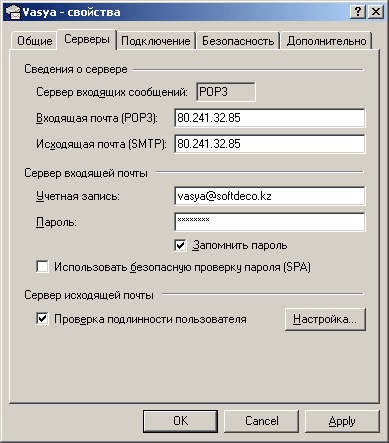
Task: Close the Vasya properties dialog
Action: (376, 12)
